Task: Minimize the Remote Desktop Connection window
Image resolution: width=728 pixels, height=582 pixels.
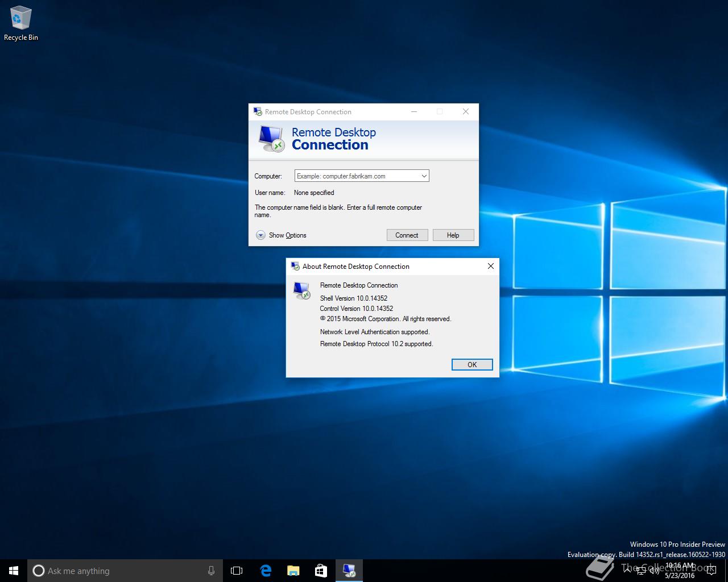Action: 414,111
